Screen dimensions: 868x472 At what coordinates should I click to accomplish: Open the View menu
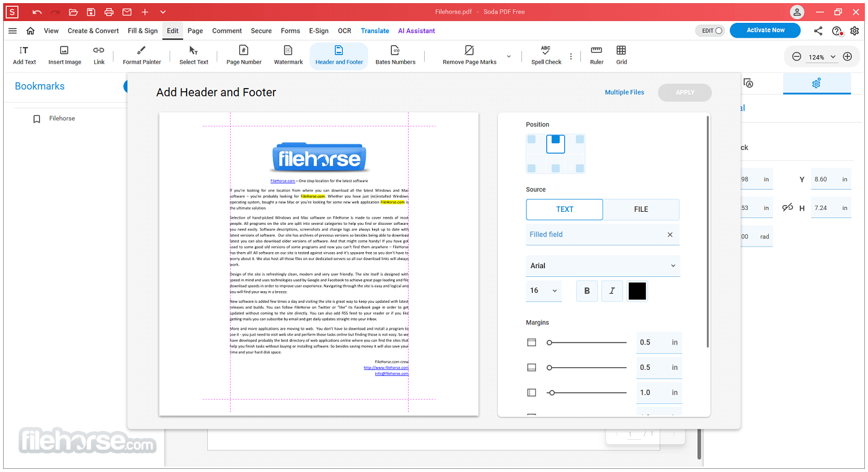(x=51, y=31)
